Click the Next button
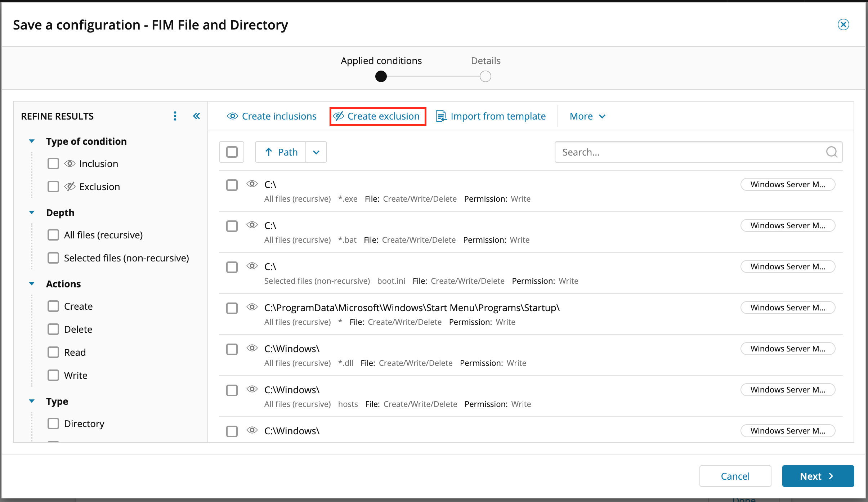868x502 pixels. coord(818,476)
